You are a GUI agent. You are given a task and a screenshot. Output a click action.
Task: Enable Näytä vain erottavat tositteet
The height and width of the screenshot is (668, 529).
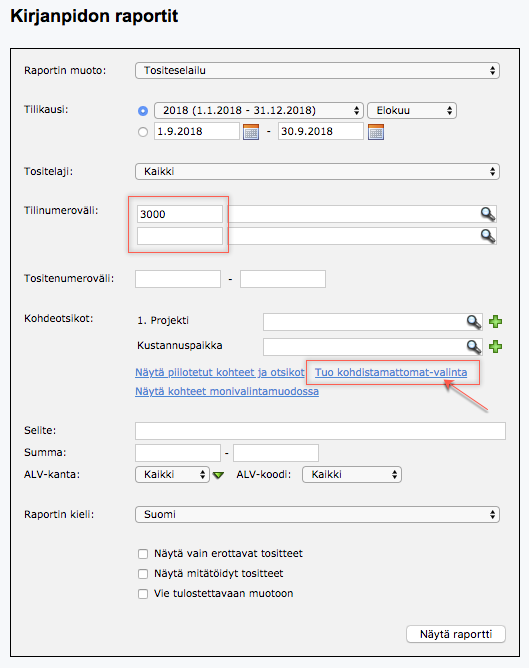coord(143,554)
